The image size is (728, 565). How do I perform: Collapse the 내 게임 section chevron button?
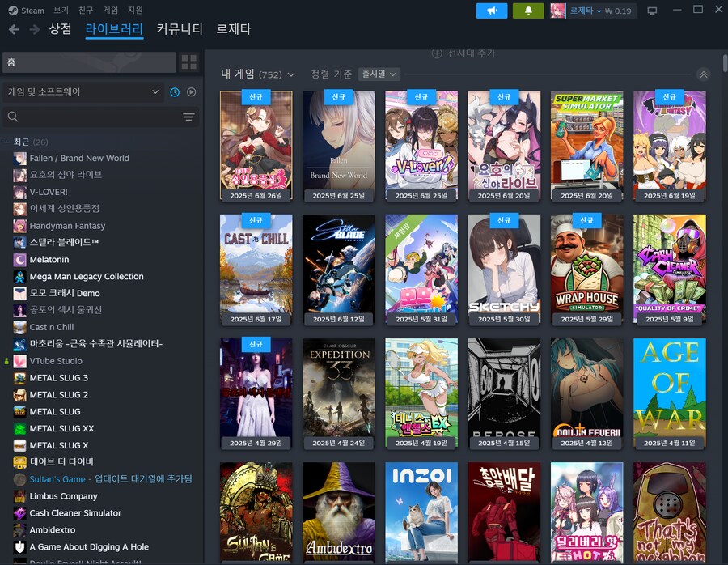tap(704, 74)
